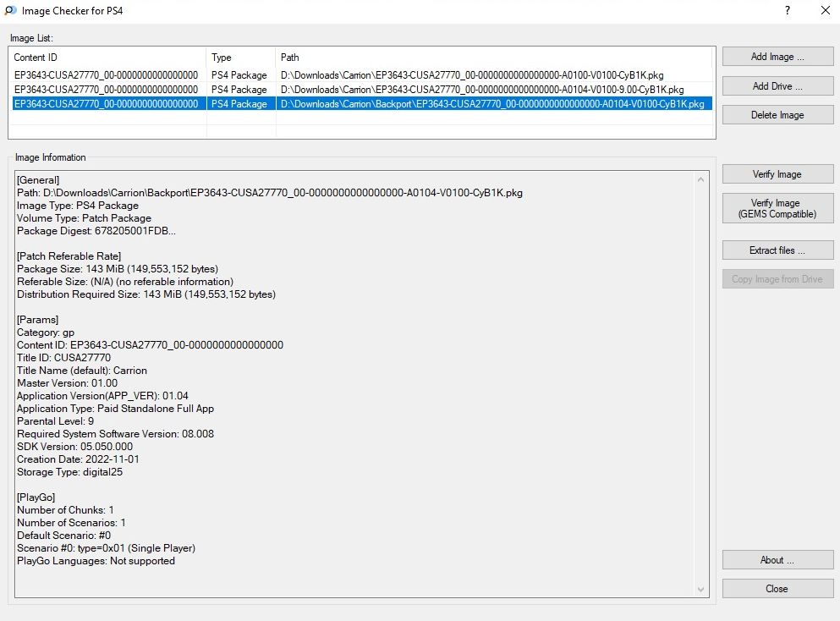Click the Default Scenario: #0 line
Viewport: 840px width, 621px height.
[63, 536]
